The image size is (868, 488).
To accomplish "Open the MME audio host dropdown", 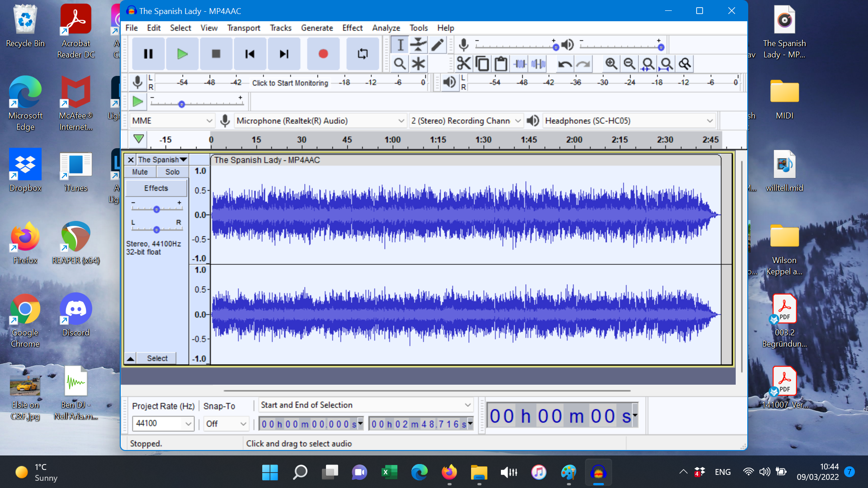I will coord(172,121).
